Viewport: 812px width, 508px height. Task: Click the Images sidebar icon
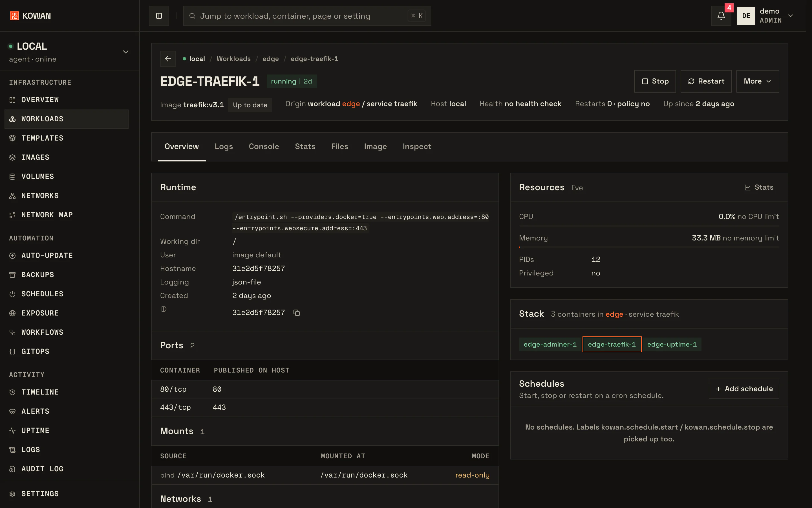point(12,157)
